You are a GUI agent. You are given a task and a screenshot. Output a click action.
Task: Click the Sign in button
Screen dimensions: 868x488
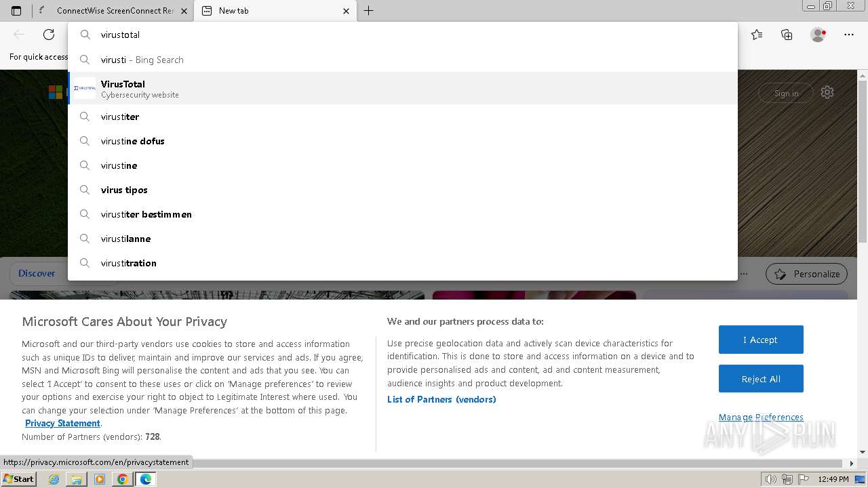(x=785, y=94)
